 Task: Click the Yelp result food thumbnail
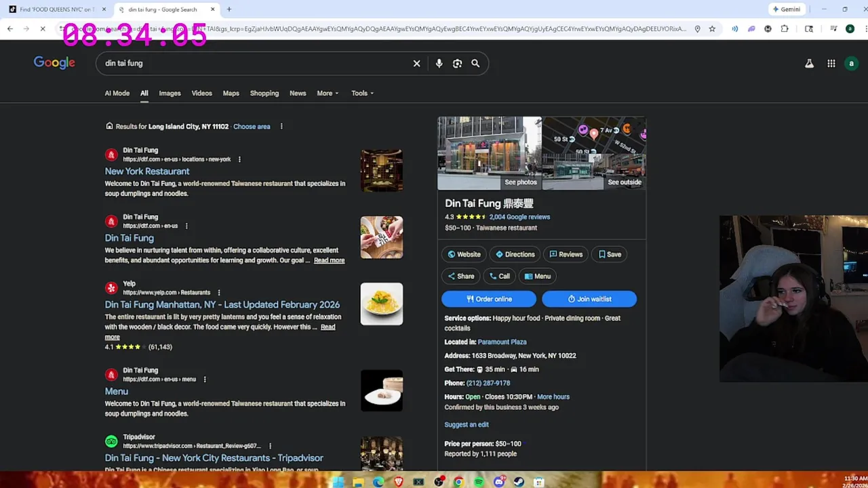pyautogui.click(x=381, y=304)
